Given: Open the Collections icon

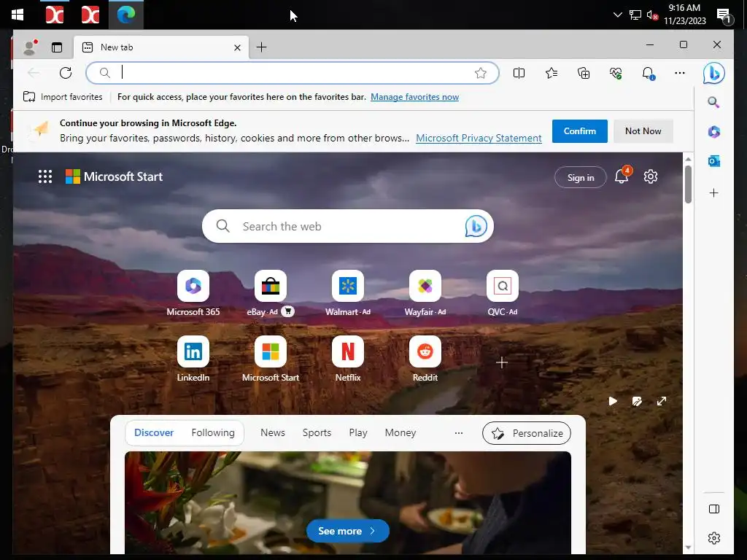Looking at the screenshot, I should 584,73.
